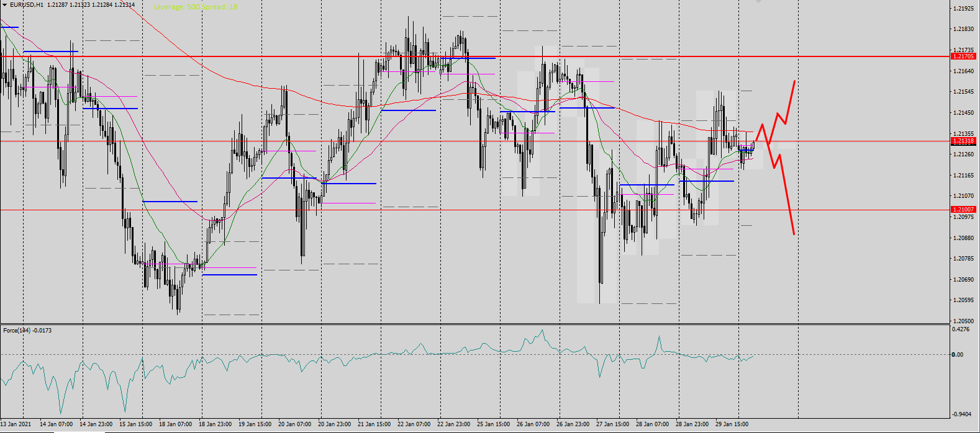Click the Force(144) indicator label
The height and width of the screenshot is (433, 980).
(x=27, y=331)
